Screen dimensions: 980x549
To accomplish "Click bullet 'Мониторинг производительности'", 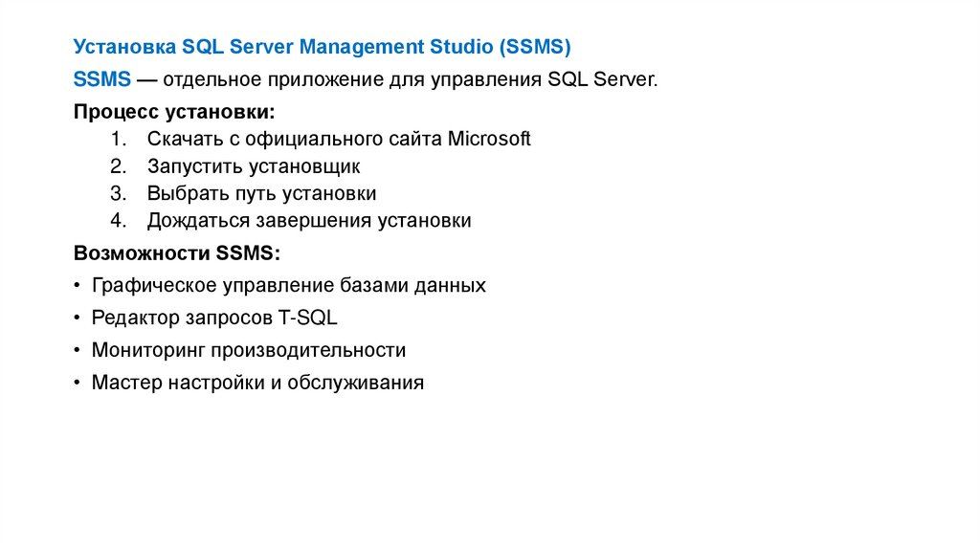I will (x=249, y=350).
